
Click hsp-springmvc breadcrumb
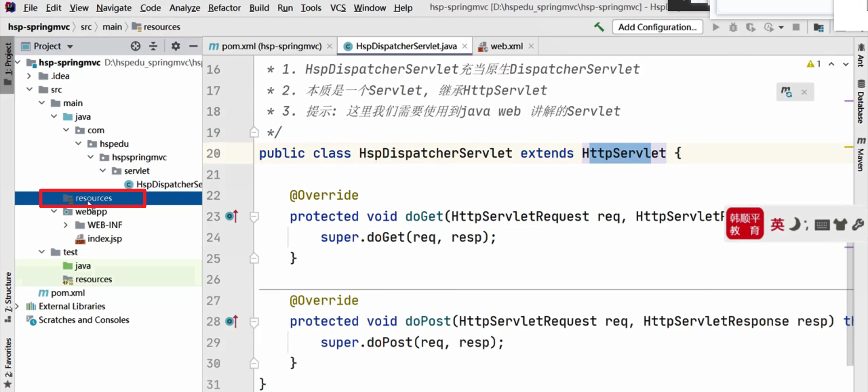click(39, 27)
